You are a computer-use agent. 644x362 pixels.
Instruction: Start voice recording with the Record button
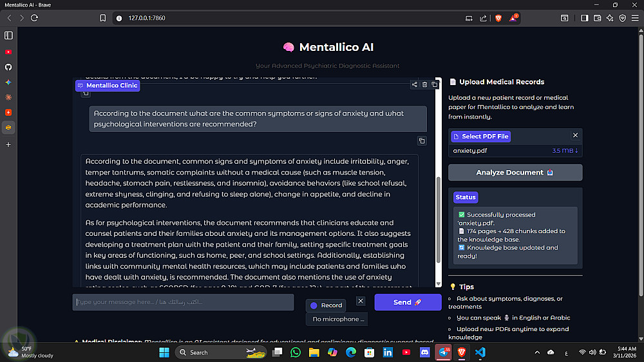(326, 305)
